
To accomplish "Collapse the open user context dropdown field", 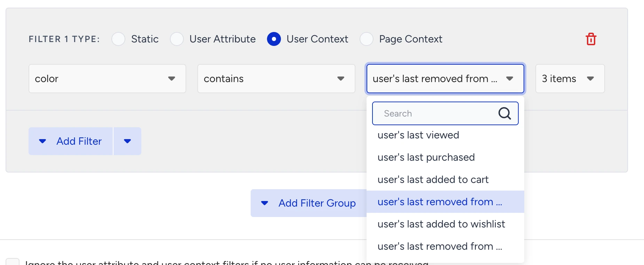I will [x=445, y=79].
